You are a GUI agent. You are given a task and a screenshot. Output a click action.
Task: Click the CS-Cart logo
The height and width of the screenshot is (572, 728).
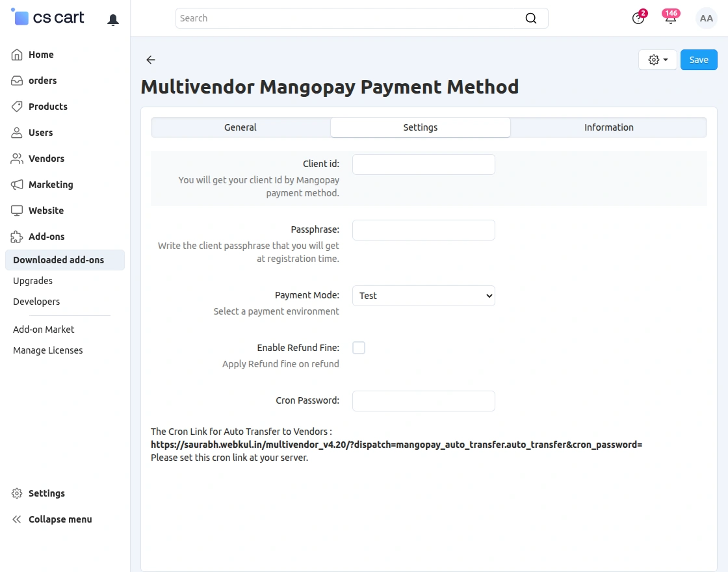pos(47,18)
